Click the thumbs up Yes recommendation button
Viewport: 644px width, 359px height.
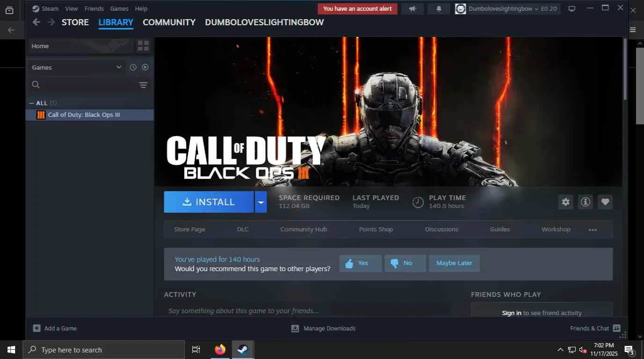pyautogui.click(x=360, y=263)
